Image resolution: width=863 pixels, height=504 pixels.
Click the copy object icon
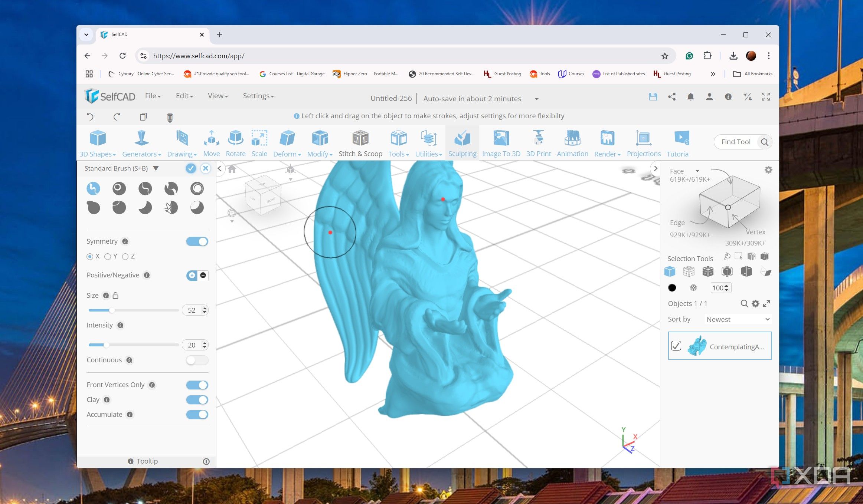143,117
